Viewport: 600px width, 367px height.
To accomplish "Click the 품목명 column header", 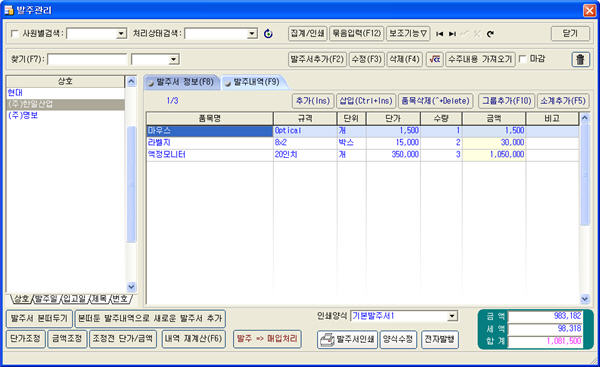I will [x=210, y=119].
